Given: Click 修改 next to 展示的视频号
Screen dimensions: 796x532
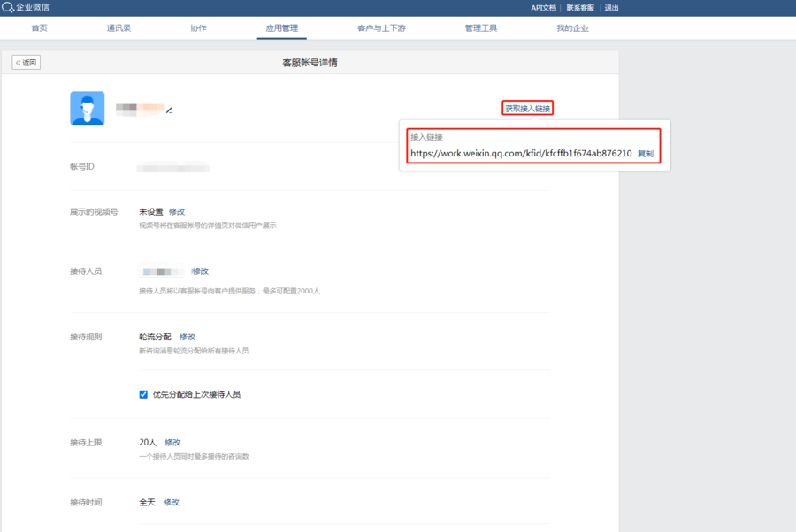Looking at the screenshot, I should click(x=177, y=211).
